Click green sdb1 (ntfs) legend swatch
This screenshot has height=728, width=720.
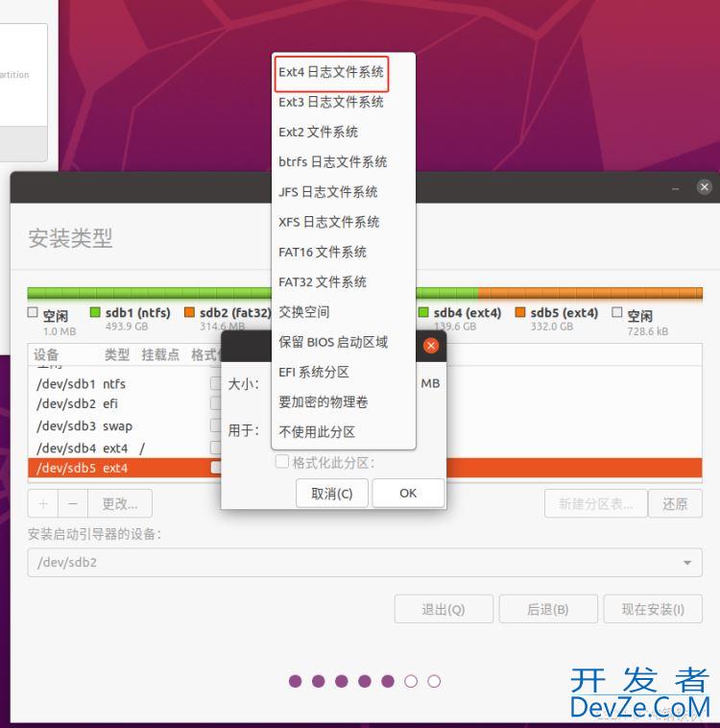click(x=95, y=312)
